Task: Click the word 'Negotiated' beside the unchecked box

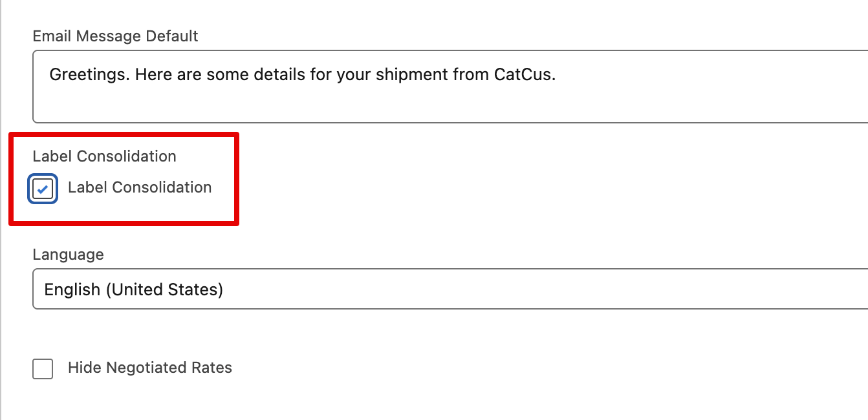Action: (147, 368)
